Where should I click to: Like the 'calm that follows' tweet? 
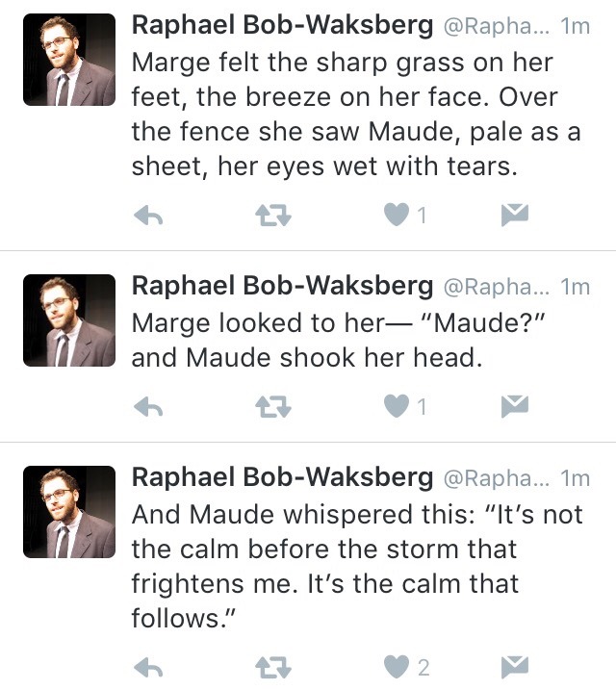[396, 667]
